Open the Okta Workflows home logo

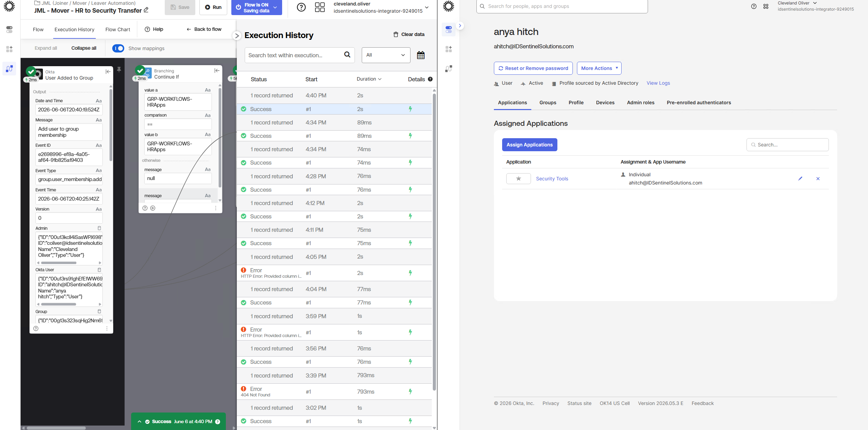(9, 6)
